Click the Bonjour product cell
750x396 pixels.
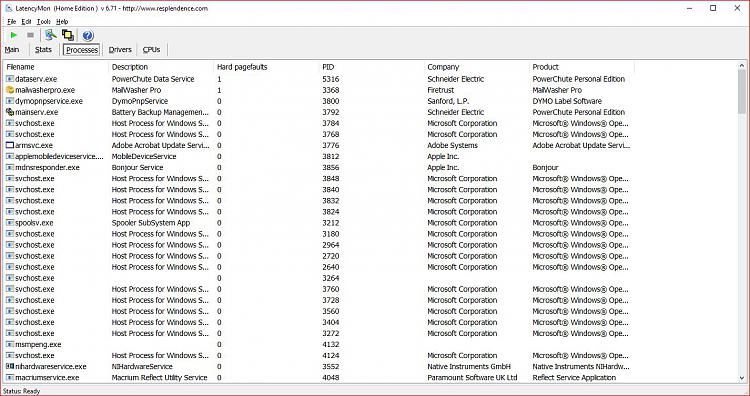point(545,167)
